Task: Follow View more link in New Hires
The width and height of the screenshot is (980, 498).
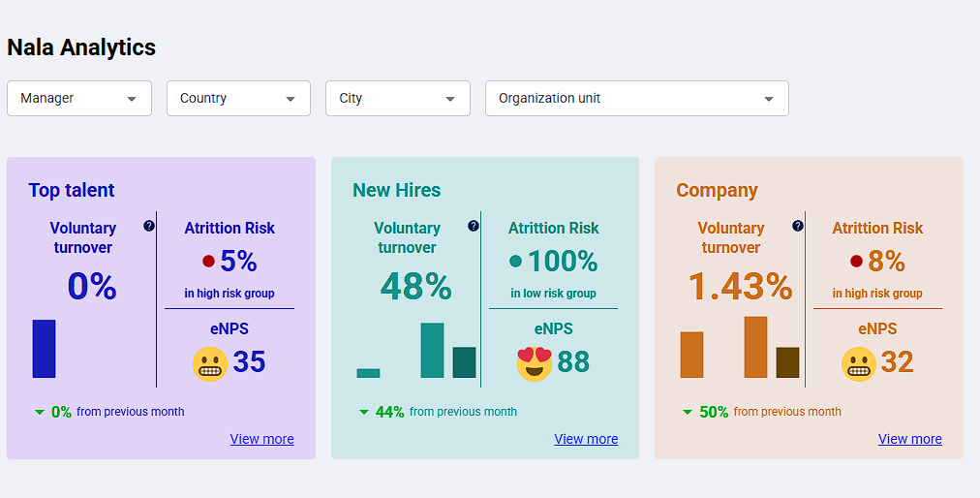Action: (x=586, y=439)
